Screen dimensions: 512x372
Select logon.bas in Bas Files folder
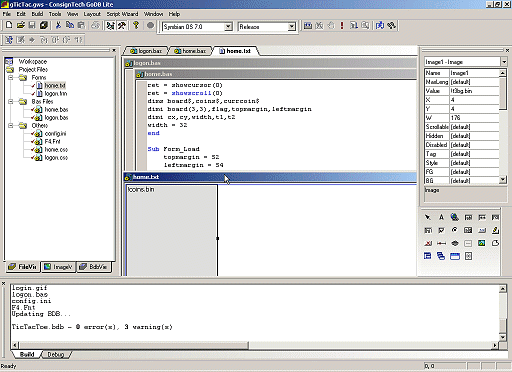(x=56, y=118)
